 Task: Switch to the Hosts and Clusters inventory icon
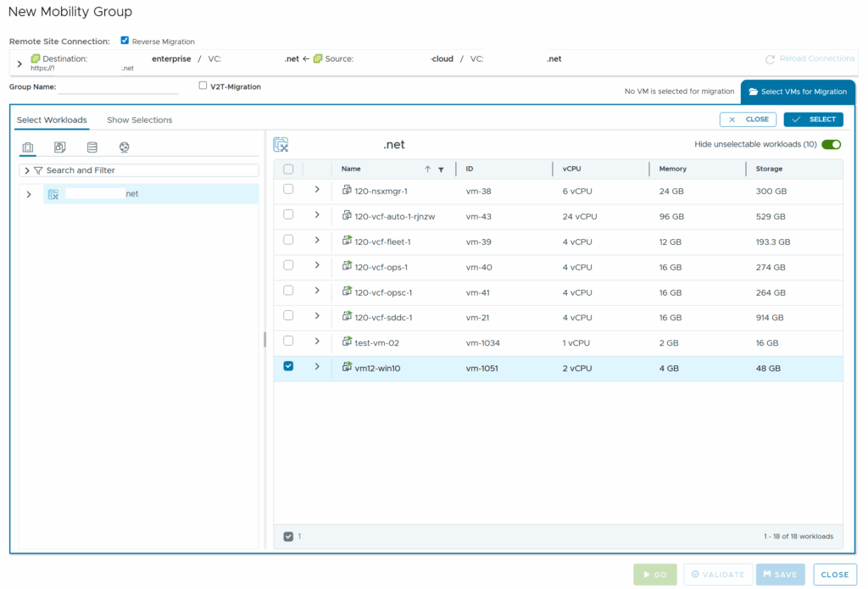(x=28, y=147)
